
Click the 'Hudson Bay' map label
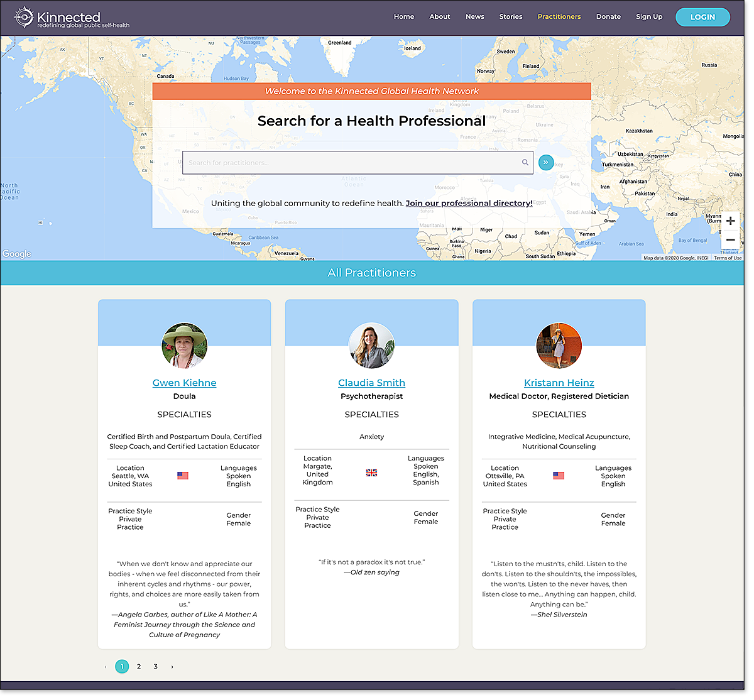236,79
